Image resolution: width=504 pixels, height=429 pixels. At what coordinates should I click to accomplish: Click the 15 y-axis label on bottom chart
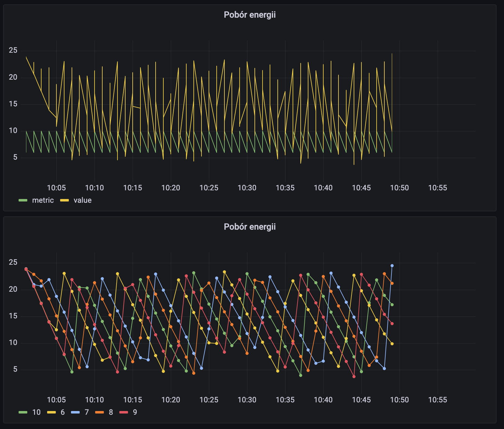tap(13, 316)
